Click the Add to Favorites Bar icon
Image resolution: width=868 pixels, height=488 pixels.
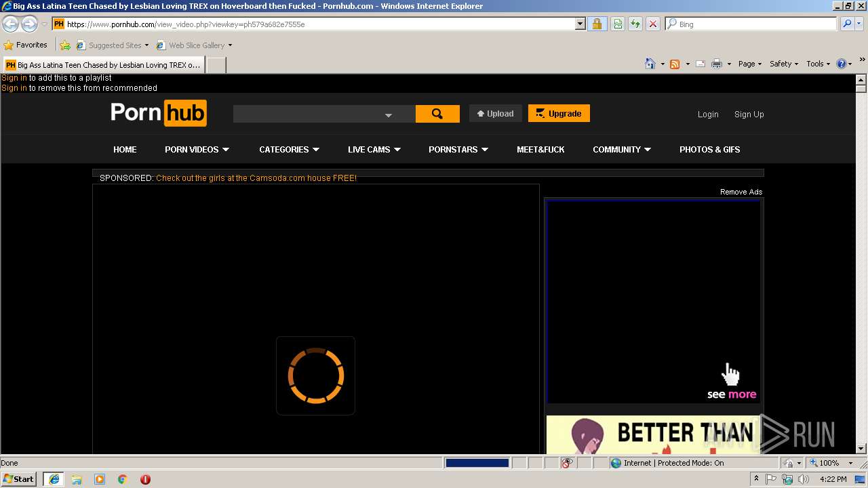(x=65, y=45)
